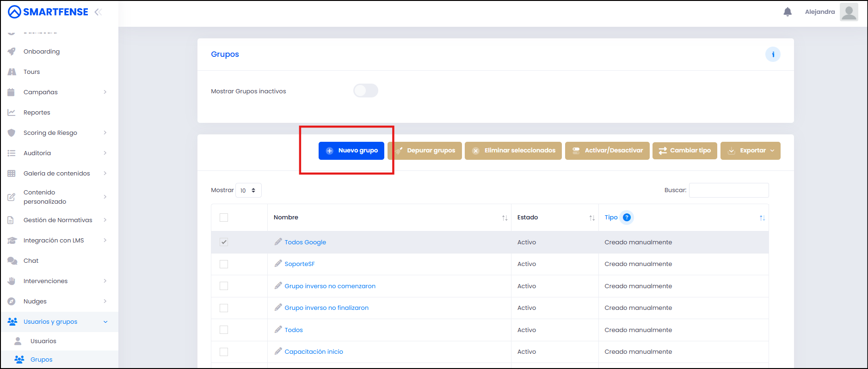
Task: Click Depurar grupos button
Action: click(425, 151)
